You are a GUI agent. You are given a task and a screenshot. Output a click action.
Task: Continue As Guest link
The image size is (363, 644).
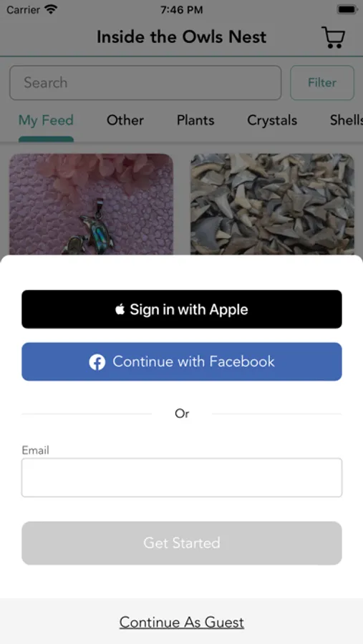182,623
